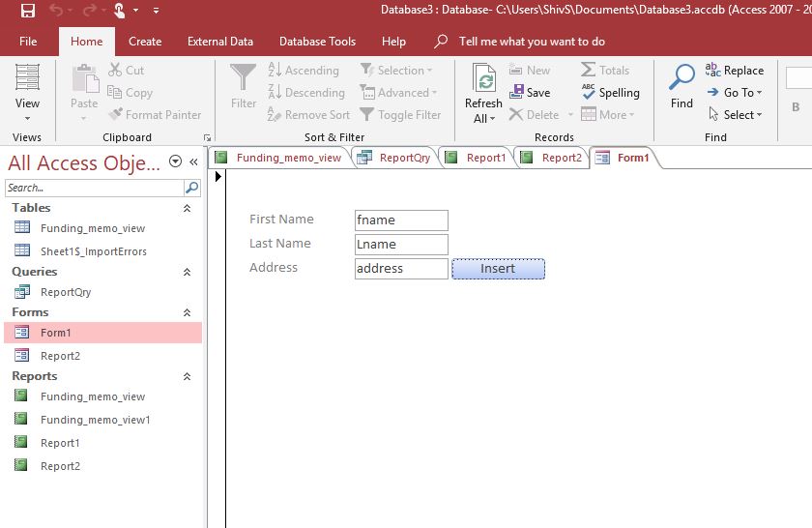Viewport: 812px width, 528px height.
Task: Sort Descending
Action: tap(306, 92)
